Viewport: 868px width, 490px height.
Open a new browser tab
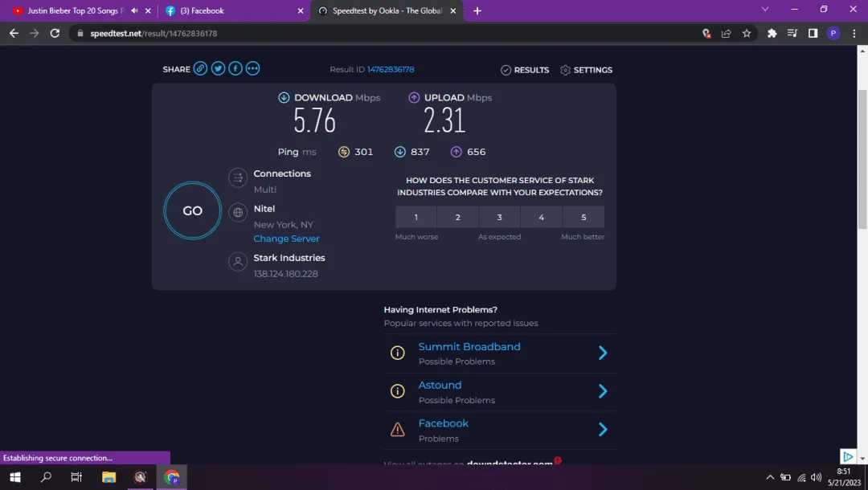point(477,10)
